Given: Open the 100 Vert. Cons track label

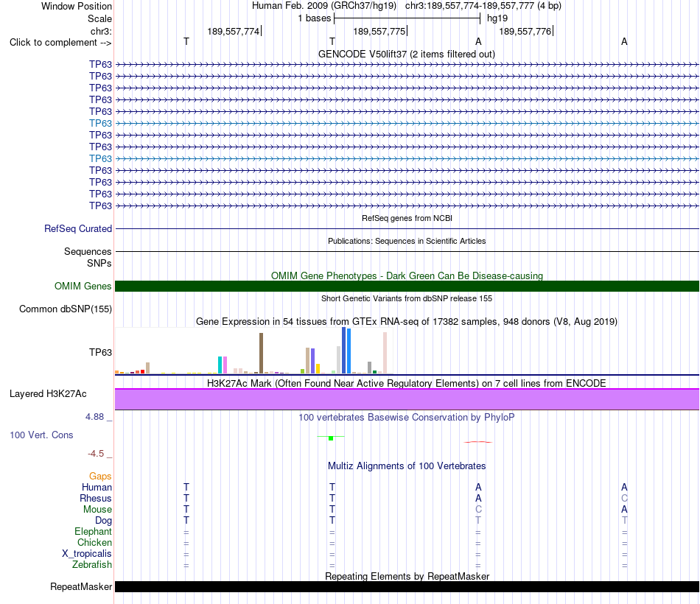Looking at the screenshot, I should coord(41,435).
